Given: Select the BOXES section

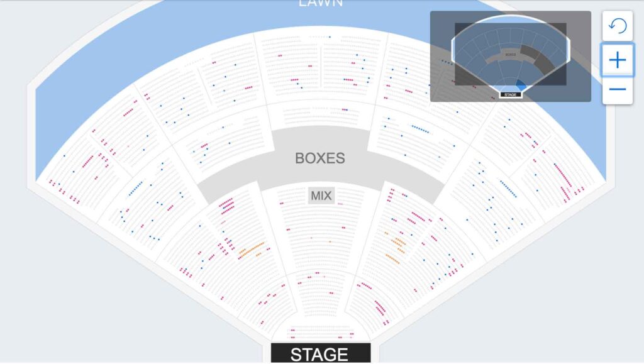Looking at the screenshot, I should coord(320,158).
